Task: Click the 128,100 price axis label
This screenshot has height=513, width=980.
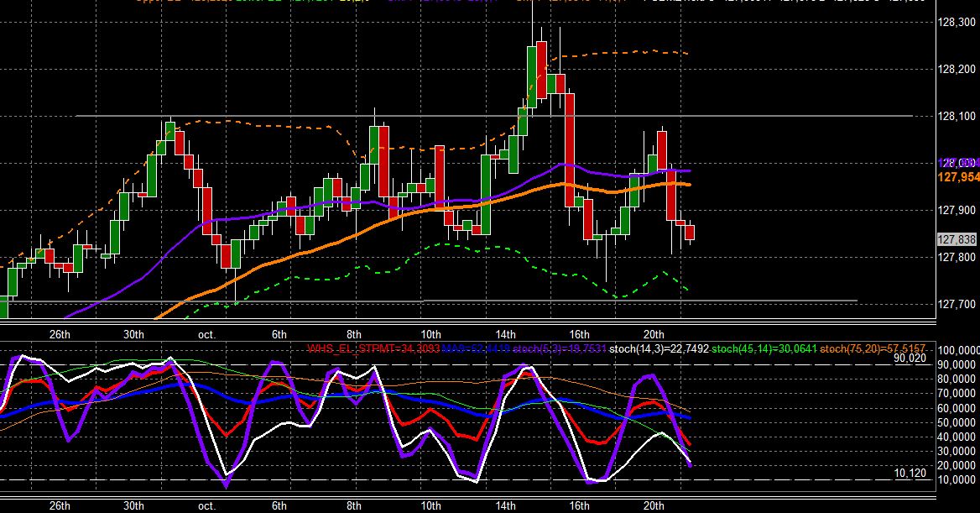Action: [957, 117]
